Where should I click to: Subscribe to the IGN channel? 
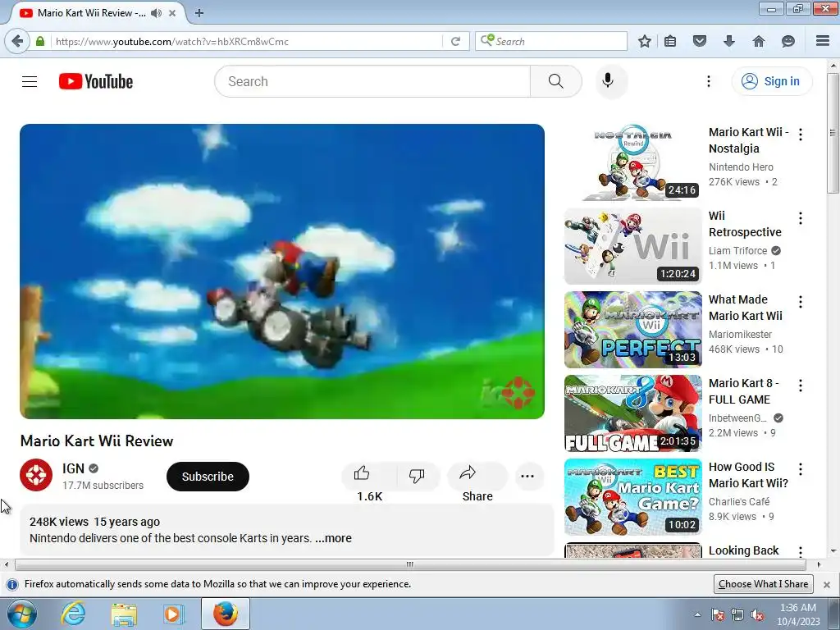[x=208, y=477]
